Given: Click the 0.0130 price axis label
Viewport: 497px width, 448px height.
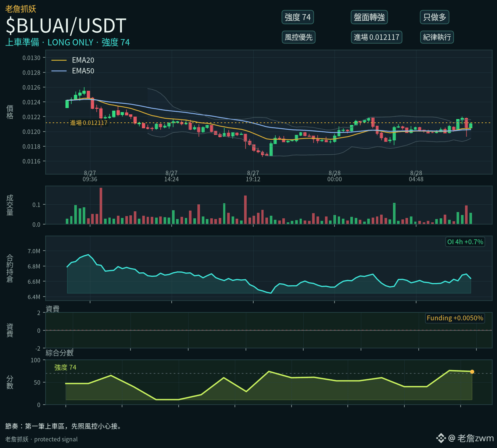Looking at the screenshot, I should coord(32,58).
